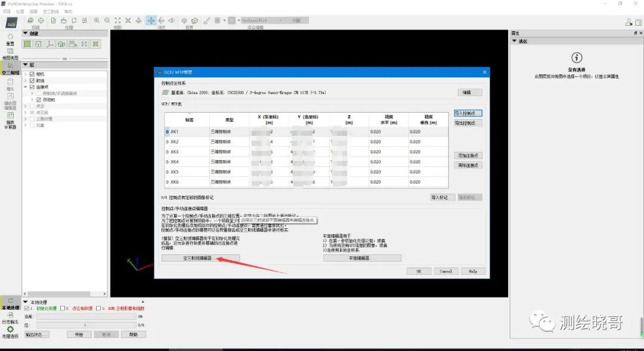Open the Process menu
This screenshot has height=351, width=644.
tap(20, 11)
